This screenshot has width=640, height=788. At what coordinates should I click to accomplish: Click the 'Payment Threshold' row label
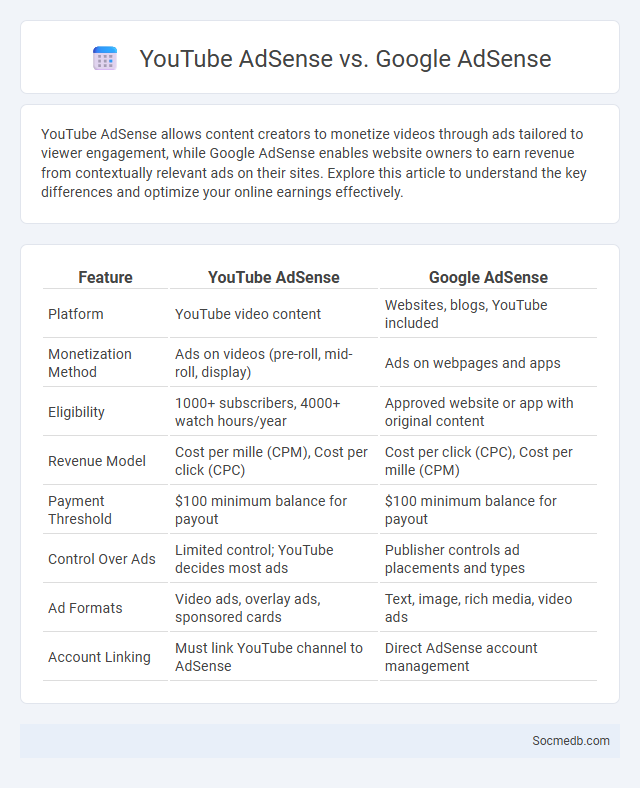(79, 510)
